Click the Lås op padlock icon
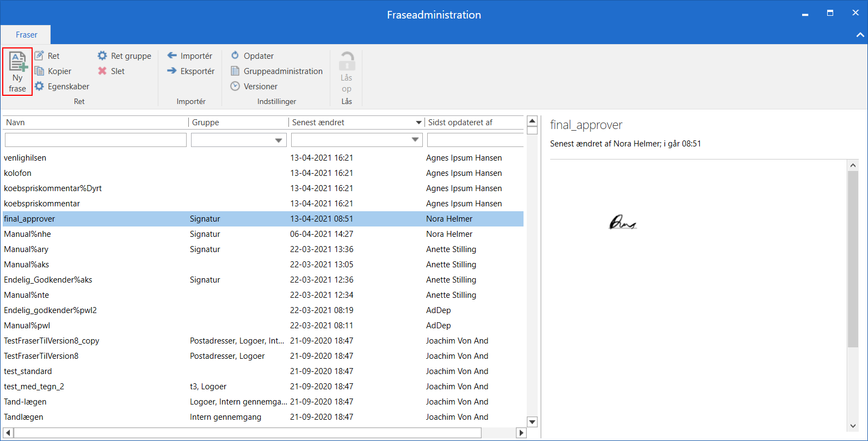The height and width of the screenshot is (441, 868). (347, 62)
